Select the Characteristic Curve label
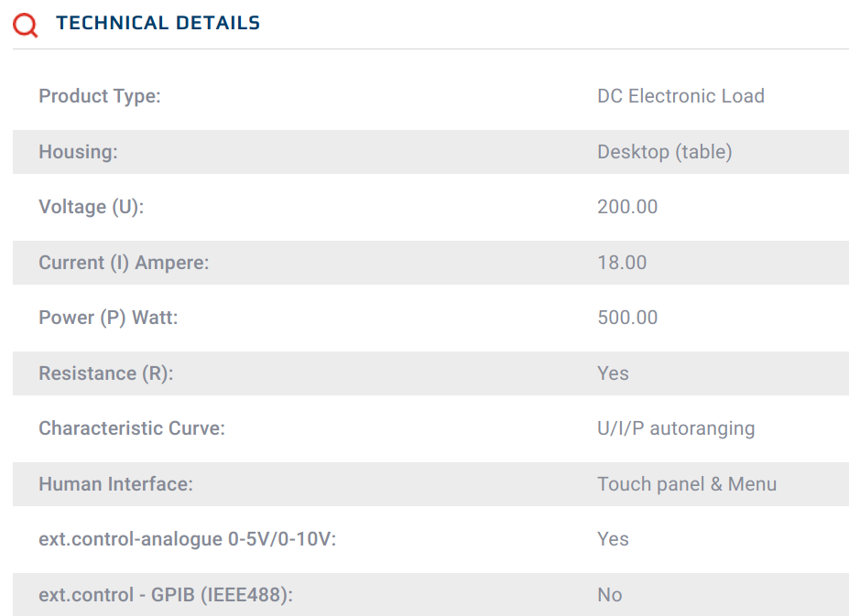Image resolution: width=849 pixels, height=616 pixels. 131,428
